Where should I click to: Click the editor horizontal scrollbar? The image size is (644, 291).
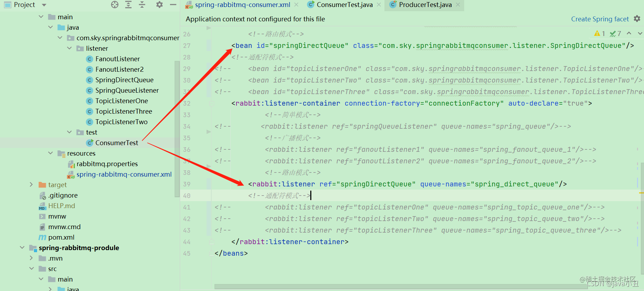point(401,286)
